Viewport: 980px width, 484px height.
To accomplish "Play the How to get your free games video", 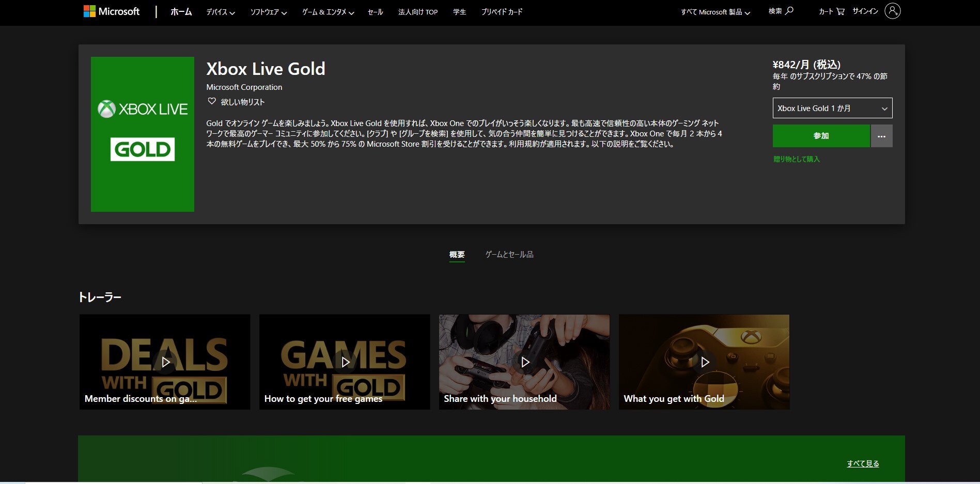I will click(x=345, y=362).
